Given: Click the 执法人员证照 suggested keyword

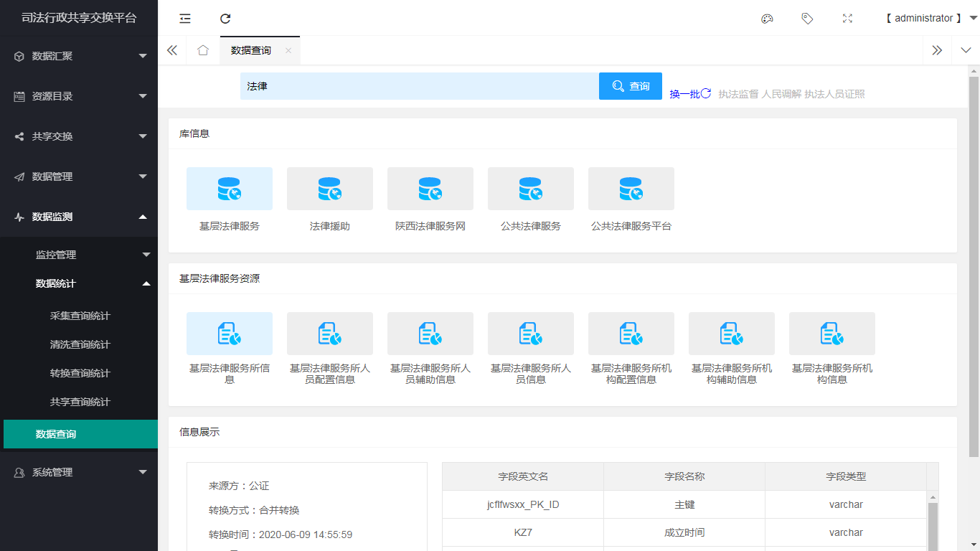Looking at the screenshot, I should tap(834, 94).
